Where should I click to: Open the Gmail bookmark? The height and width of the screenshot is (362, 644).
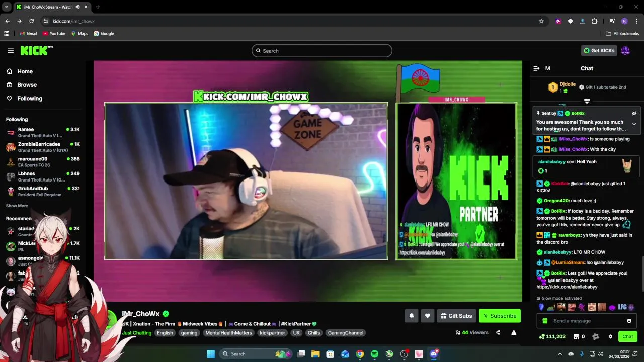click(28, 33)
